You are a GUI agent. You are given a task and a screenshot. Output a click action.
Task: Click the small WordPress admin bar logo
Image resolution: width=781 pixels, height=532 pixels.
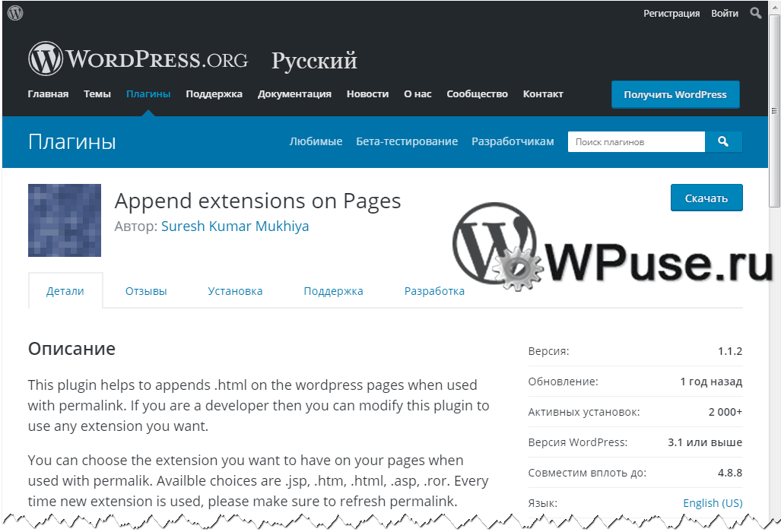click(15, 13)
